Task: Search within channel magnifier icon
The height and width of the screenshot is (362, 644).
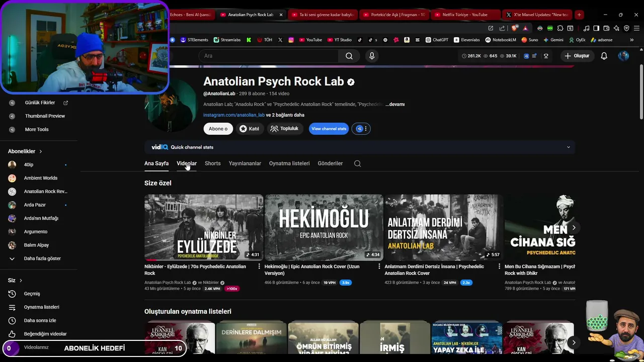Action: pos(357,163)
